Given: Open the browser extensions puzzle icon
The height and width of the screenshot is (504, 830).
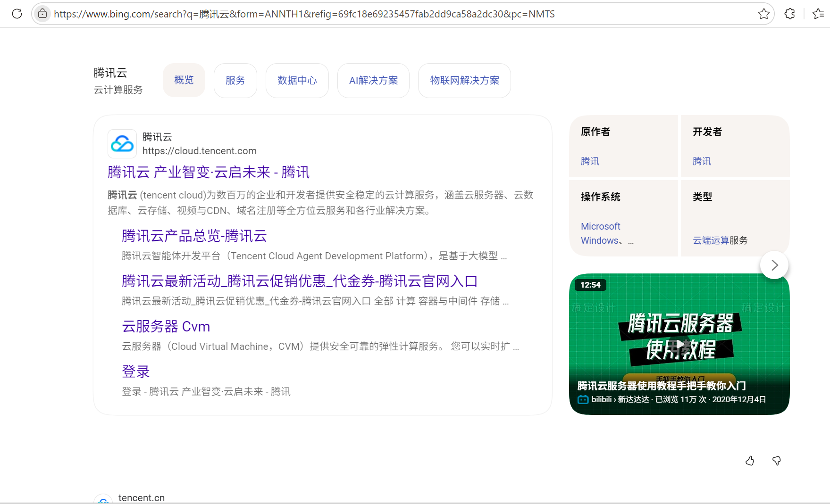Looking at the screenshot, I should 789,14.
